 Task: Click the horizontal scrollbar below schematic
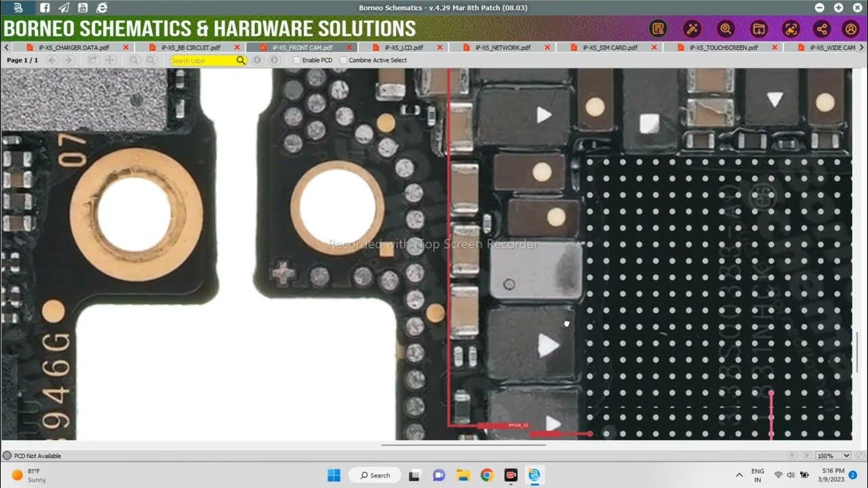coord(463,445)
